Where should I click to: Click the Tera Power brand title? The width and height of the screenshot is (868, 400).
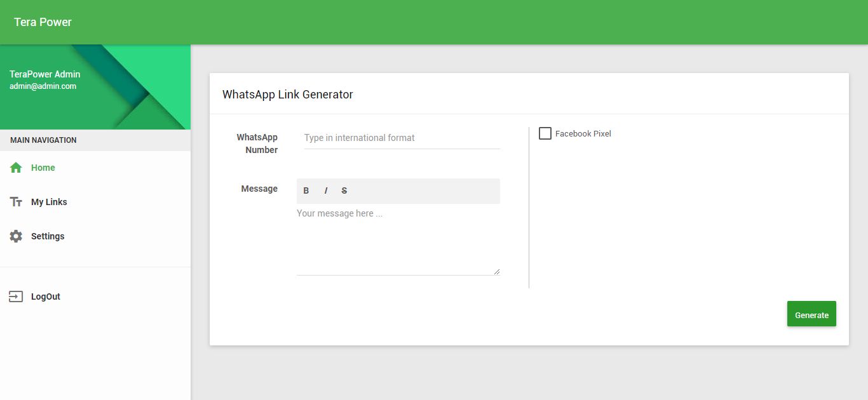click(x=43, y=22)
